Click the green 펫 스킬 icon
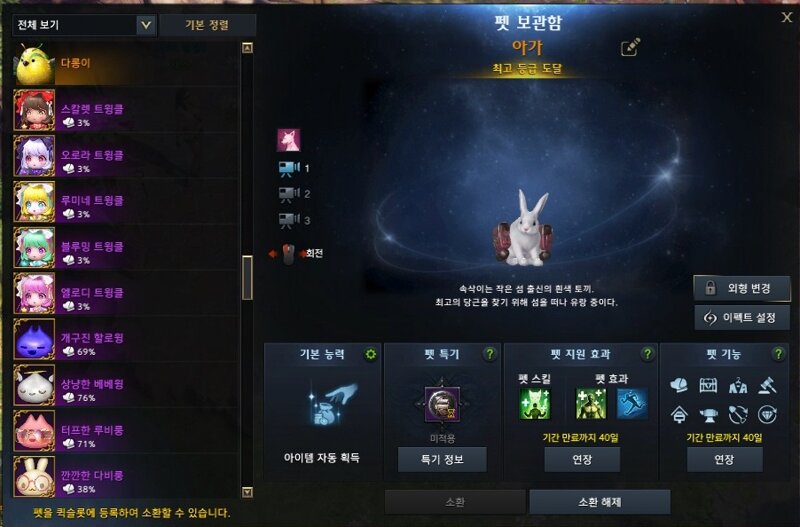This screenshot has height=527, width=800. coord(535,404)
